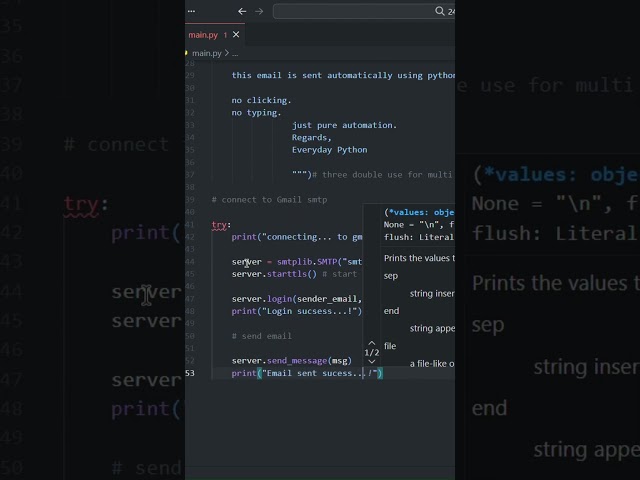Click the "Email sent sucess" print statement
Screen dimensions: 640x480
pos(307,373)
